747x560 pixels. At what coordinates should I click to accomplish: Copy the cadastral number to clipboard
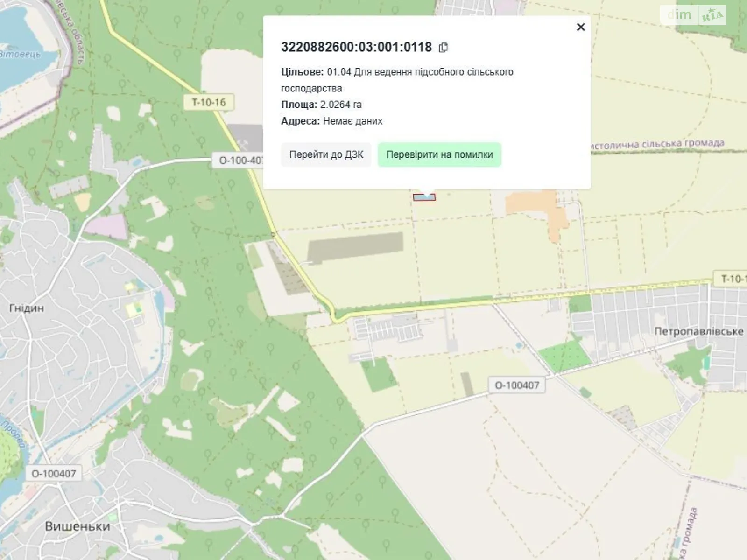443,48
